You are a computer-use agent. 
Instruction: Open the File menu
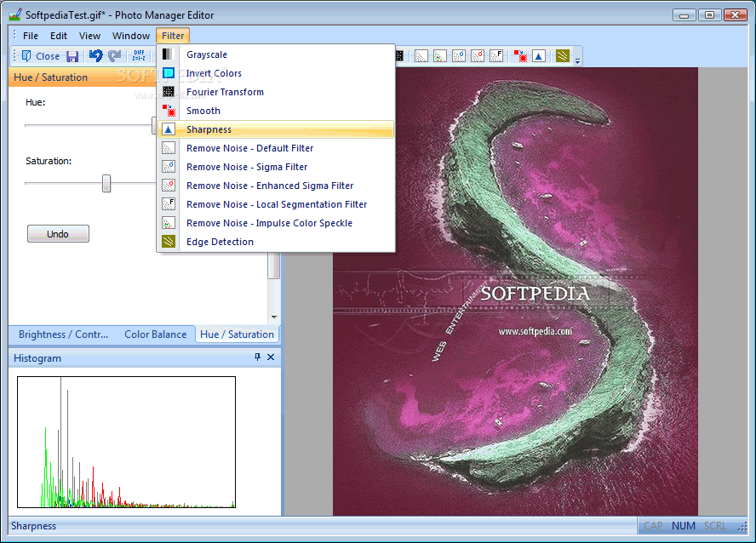pos(30,36)
